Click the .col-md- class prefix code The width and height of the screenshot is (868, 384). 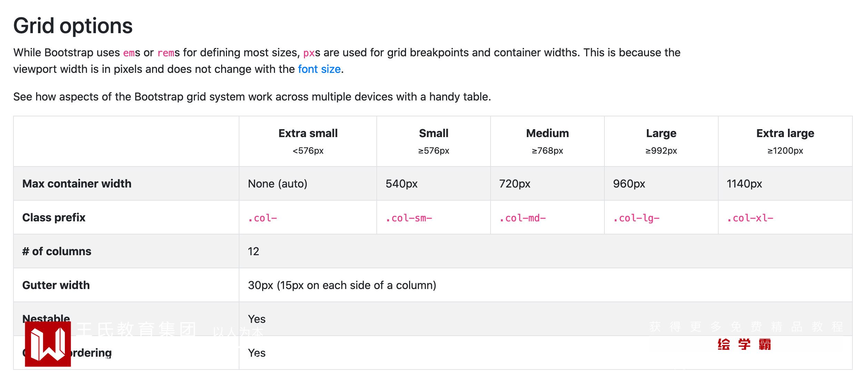(522, 218)
